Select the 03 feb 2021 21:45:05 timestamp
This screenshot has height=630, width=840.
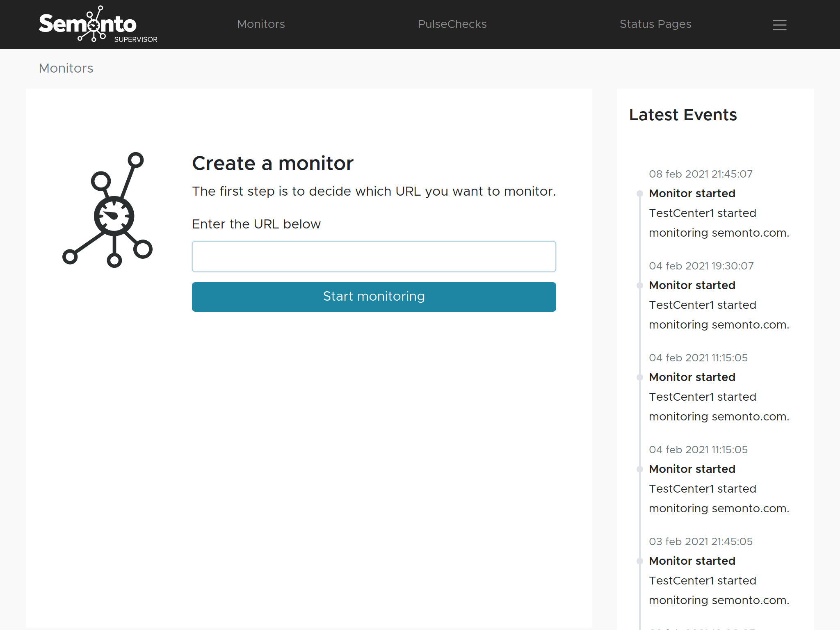[x=700, y=541]
